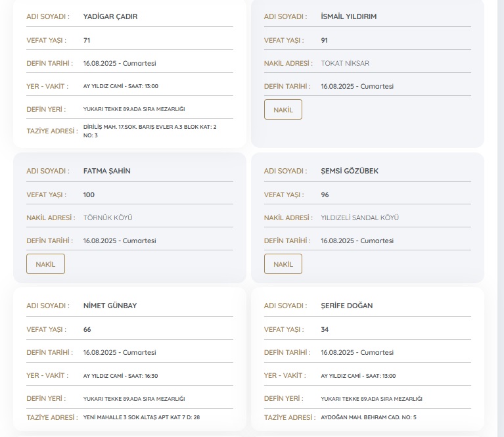Click İsmail Yıldırım's burial date
This screenshot has height=437, width=504.
click(357, 86)
